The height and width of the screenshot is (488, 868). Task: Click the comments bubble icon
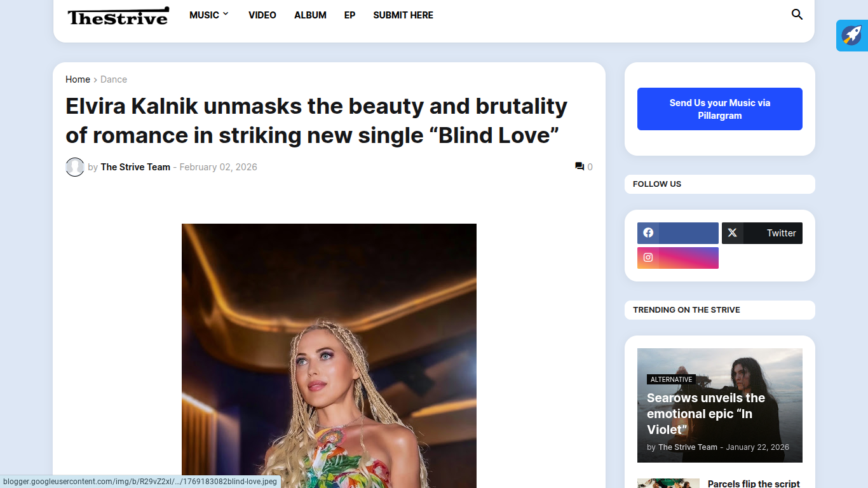tap(580, 166)
